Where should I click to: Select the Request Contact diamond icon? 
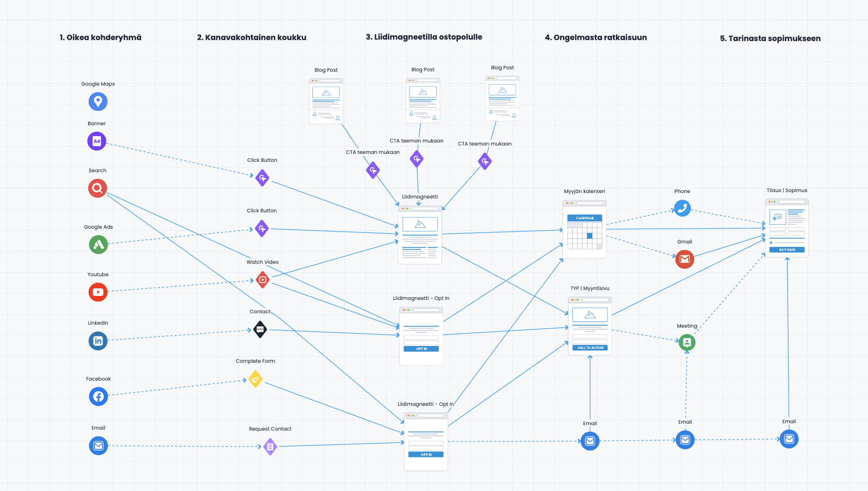270,447
